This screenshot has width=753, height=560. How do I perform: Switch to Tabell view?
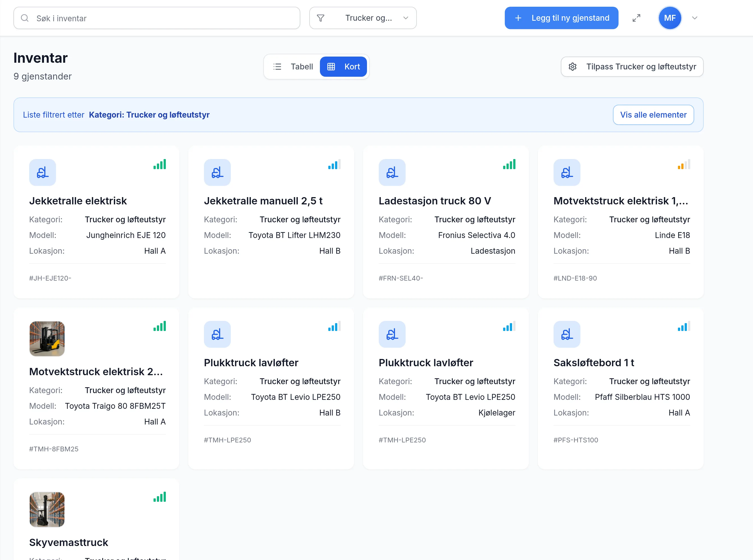293,67
